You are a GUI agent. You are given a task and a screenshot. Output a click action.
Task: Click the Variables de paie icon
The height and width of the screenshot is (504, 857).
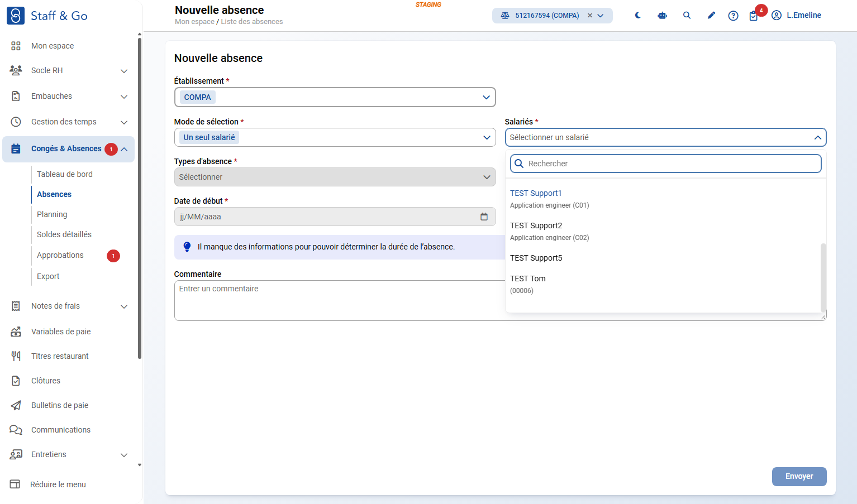point(16,332)
